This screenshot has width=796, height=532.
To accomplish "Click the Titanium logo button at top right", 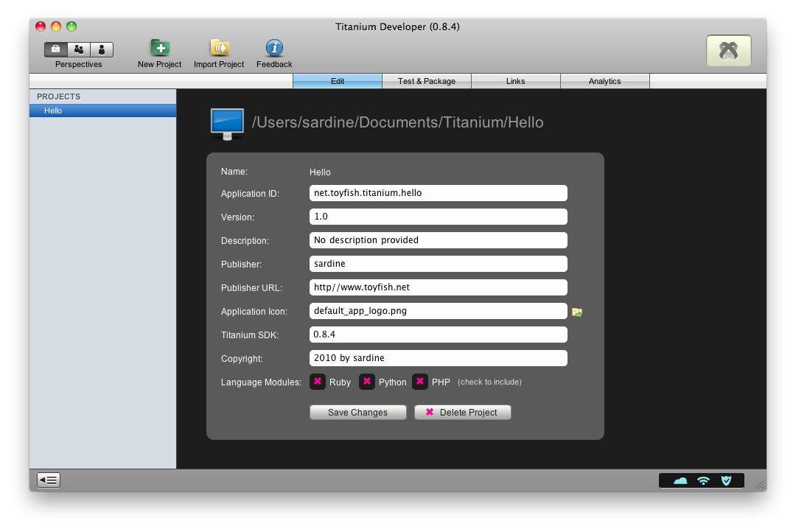I will 728,50.
